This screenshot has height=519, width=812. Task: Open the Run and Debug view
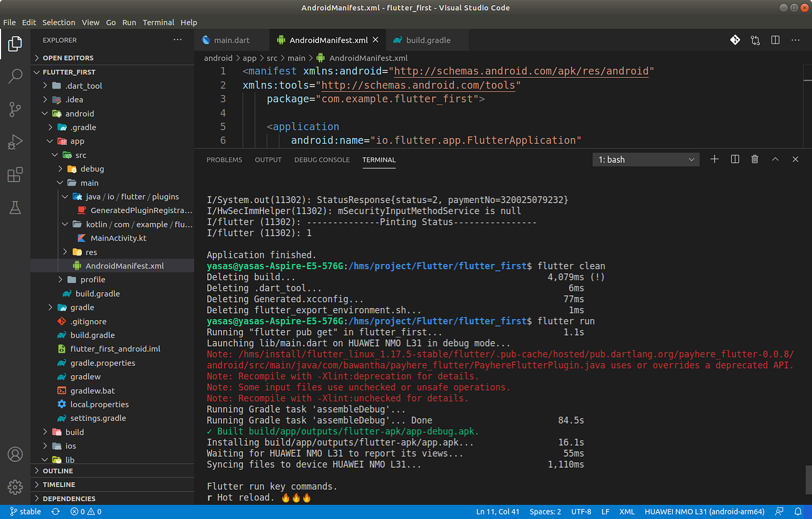[15, 141]
